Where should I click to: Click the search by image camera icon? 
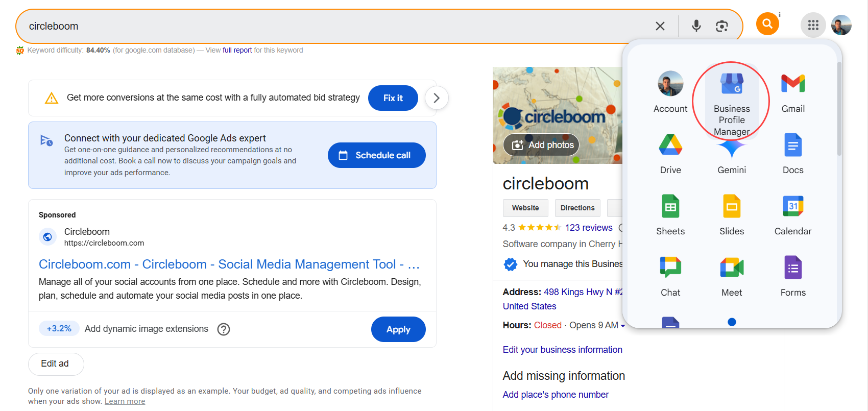coord(721,26)
